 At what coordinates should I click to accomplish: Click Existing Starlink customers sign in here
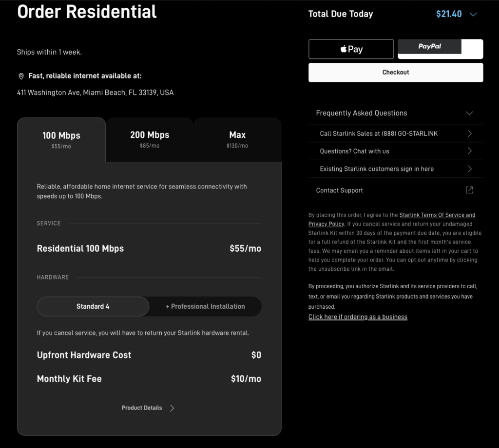[377, 169]
